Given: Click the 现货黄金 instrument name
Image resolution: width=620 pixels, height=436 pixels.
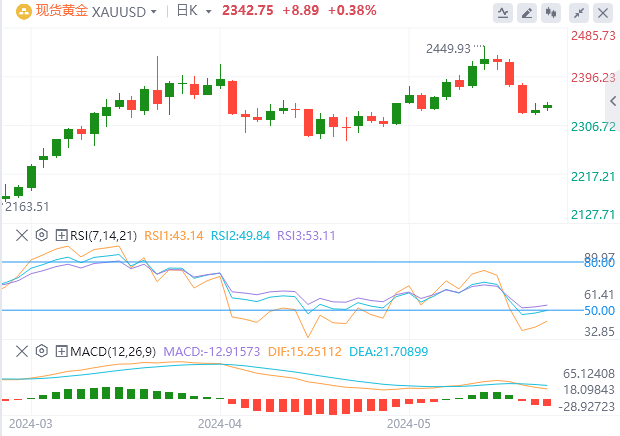Looking at the screenshot, I should click(60, 13).
